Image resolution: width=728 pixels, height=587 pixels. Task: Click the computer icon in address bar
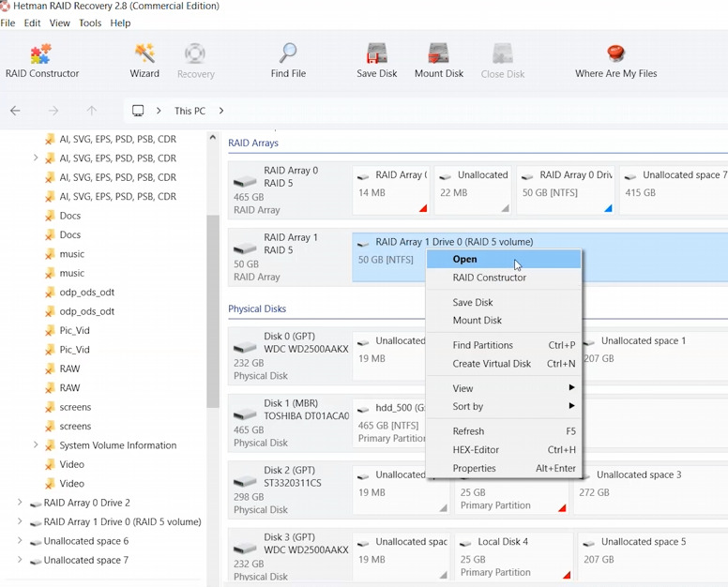point(138,111)
